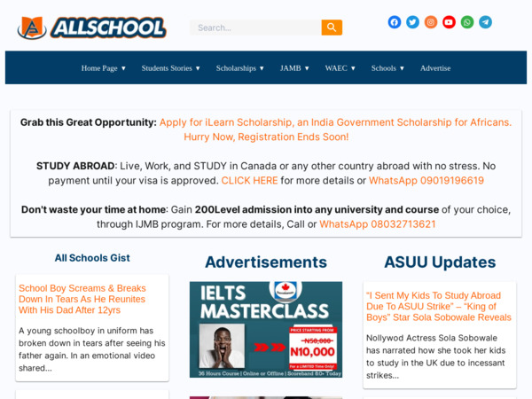
Task: Open the IELTS Masterclass advertisement banner
Action: click(266, 330)
